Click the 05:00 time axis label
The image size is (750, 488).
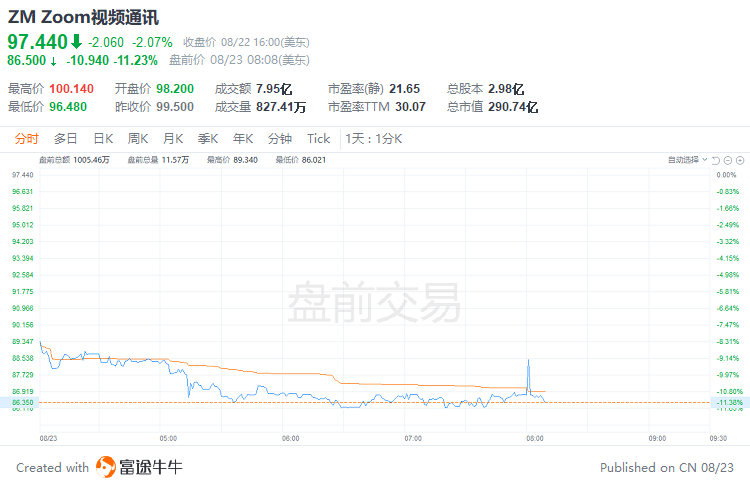tap(168, 438)
